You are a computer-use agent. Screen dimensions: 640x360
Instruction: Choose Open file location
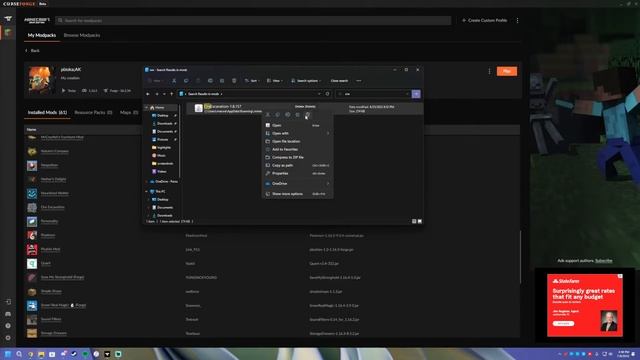point(297,141)
